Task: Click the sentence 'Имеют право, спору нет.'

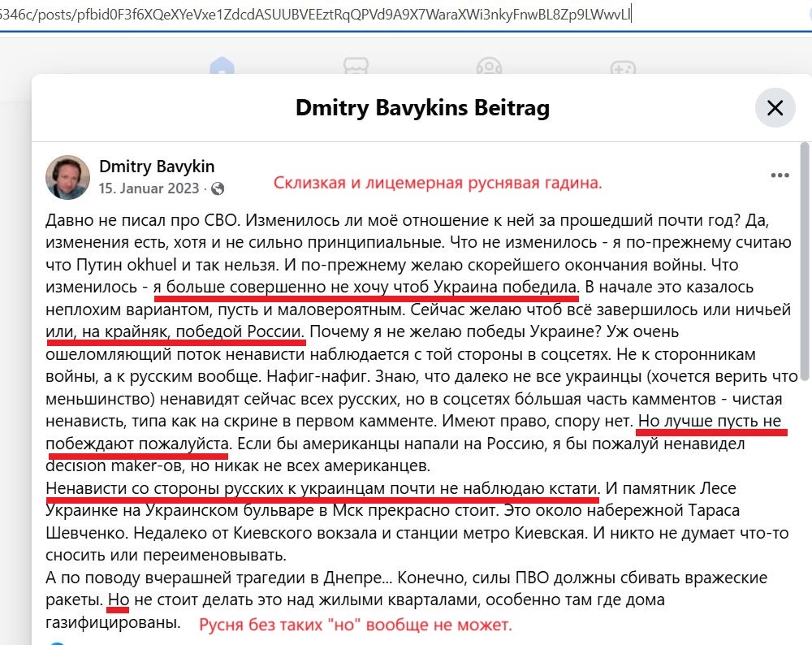Action: 537,421
